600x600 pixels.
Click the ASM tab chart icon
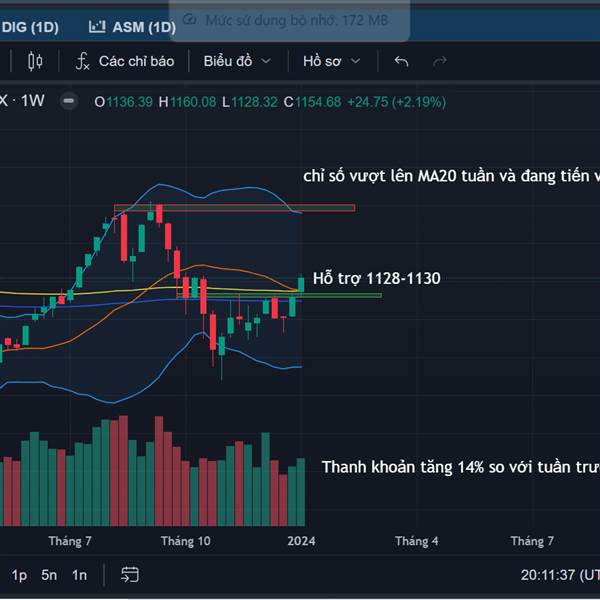point(97,26)
